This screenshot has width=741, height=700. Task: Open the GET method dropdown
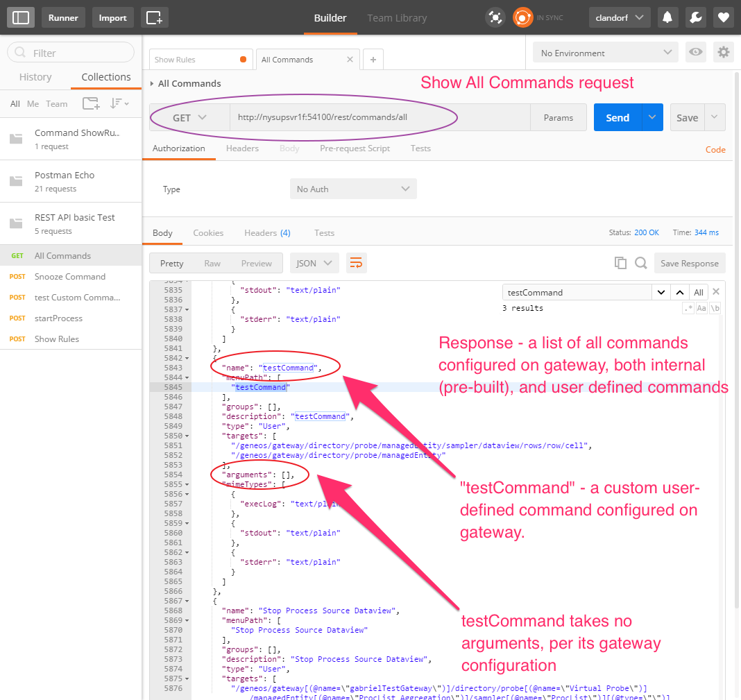pyautogui.click(x=189, y=118)
